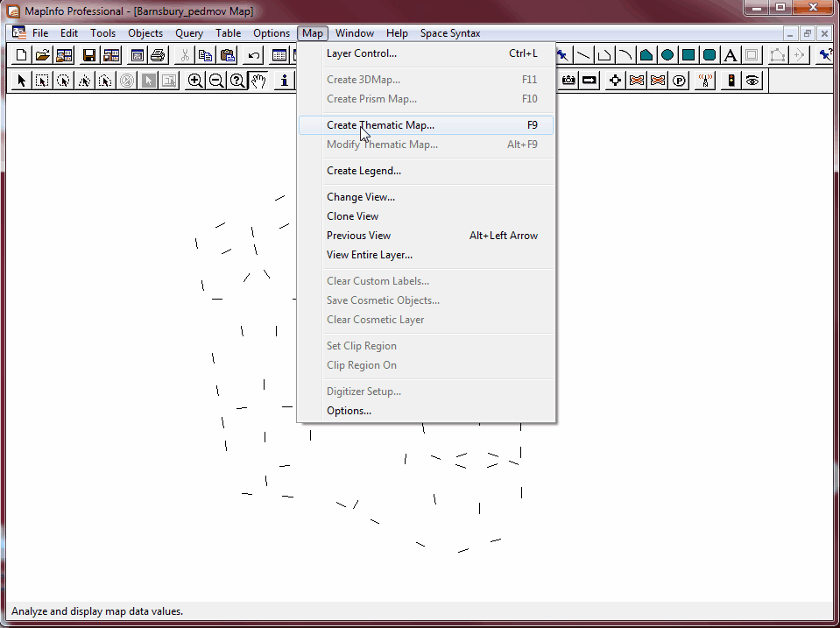Open the Help menu
Viewport: 840px width, 628px height.
pos(397,33)
